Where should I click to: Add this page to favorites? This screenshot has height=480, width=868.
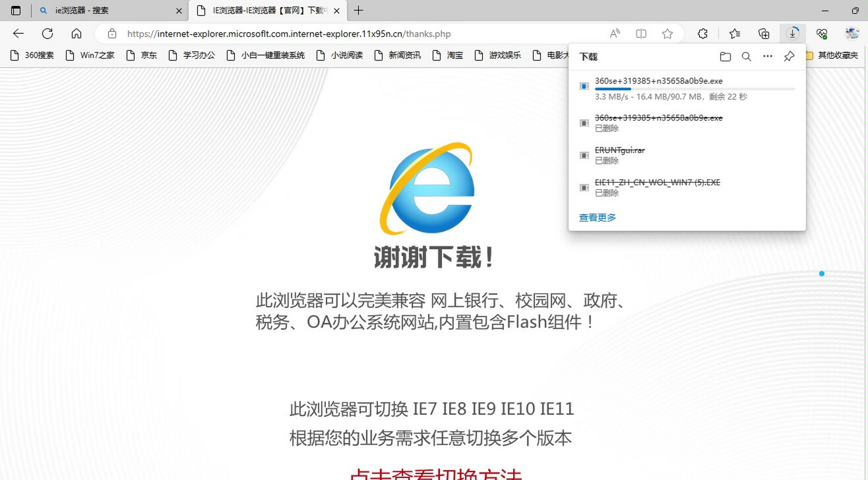click(x=667, y=34)
